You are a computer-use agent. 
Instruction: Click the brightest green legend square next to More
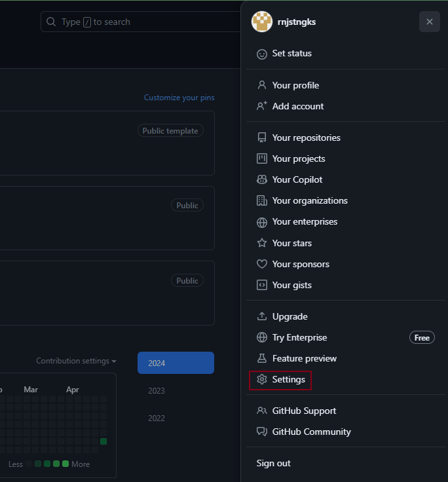pyautogui.click(x=65, y=464)
